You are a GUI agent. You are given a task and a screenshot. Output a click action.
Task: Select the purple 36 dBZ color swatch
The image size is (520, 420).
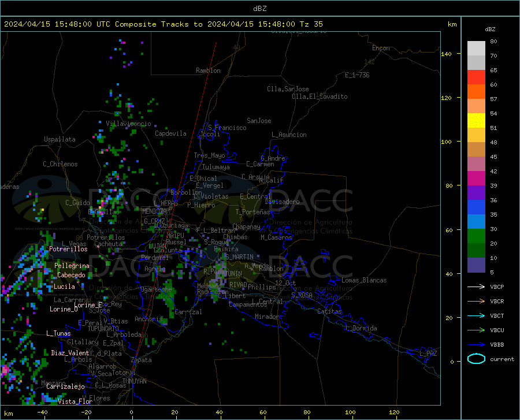click(x=476, y=193)
